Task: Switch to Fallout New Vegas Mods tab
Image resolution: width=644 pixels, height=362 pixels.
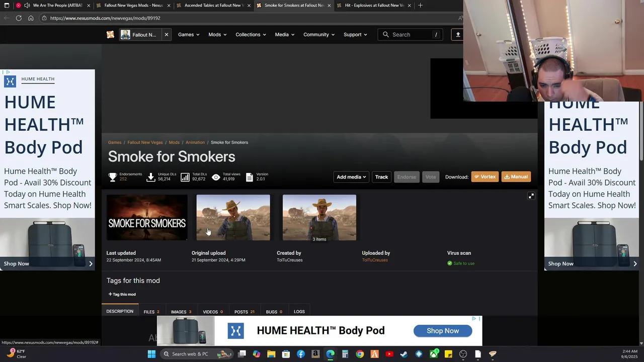Action: click(x=133, y=5)
